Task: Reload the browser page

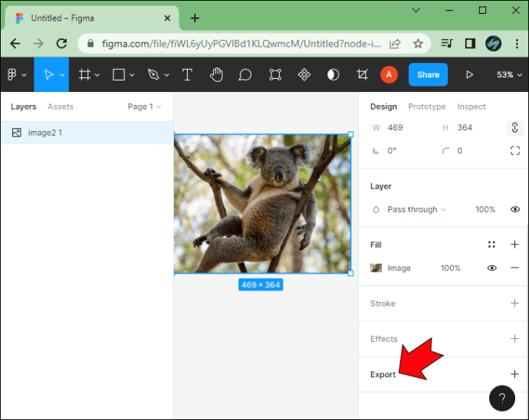Action: click(x=61, y=44)
